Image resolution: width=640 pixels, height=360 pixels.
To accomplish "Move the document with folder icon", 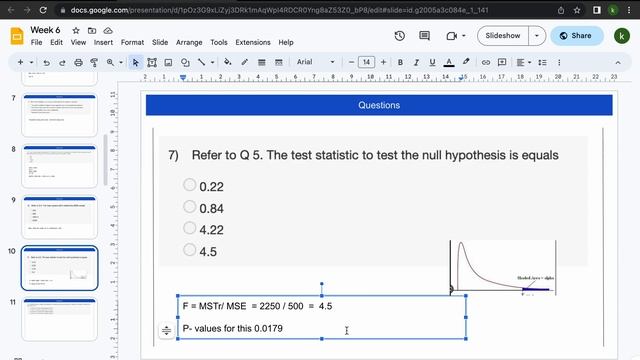I will point(92,31).
